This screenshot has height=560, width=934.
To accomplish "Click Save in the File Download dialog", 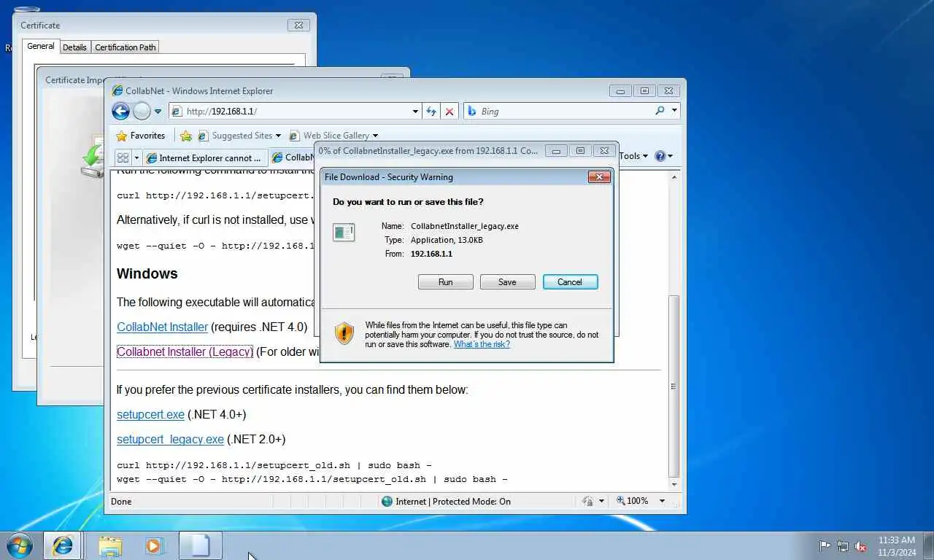I will click(507, 282).
